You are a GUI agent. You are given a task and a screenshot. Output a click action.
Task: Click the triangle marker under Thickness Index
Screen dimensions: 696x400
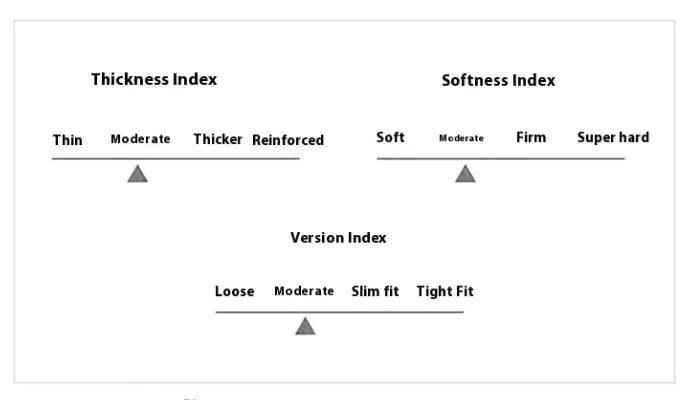138,174
